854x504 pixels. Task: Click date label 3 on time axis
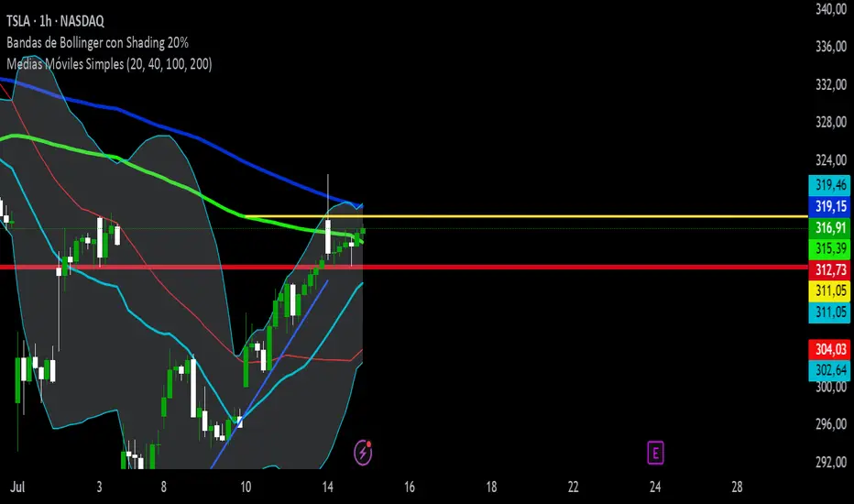pos(99,487)
